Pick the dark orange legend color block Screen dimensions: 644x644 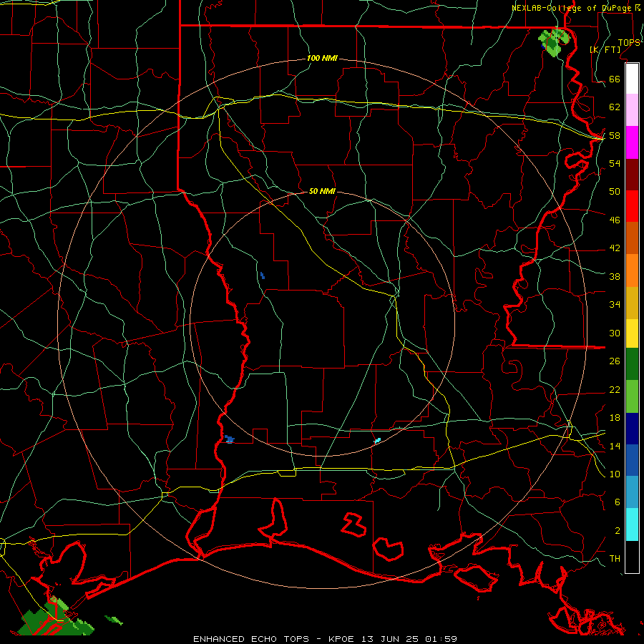pyautogui.click(x=632, y=238)
